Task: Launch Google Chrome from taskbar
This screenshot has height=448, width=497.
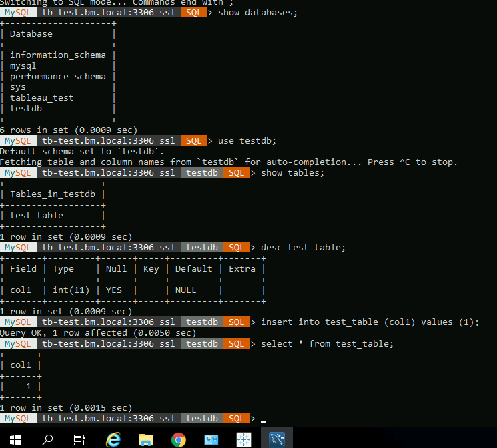Action: [178, 440]
